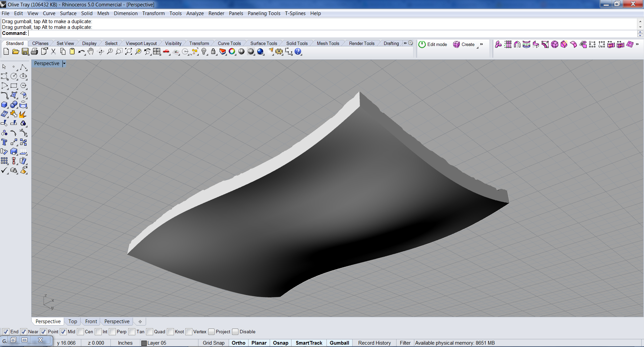Switch to the Top viewport tab
The image size is (644, 347).
click(x=73, y=321)
